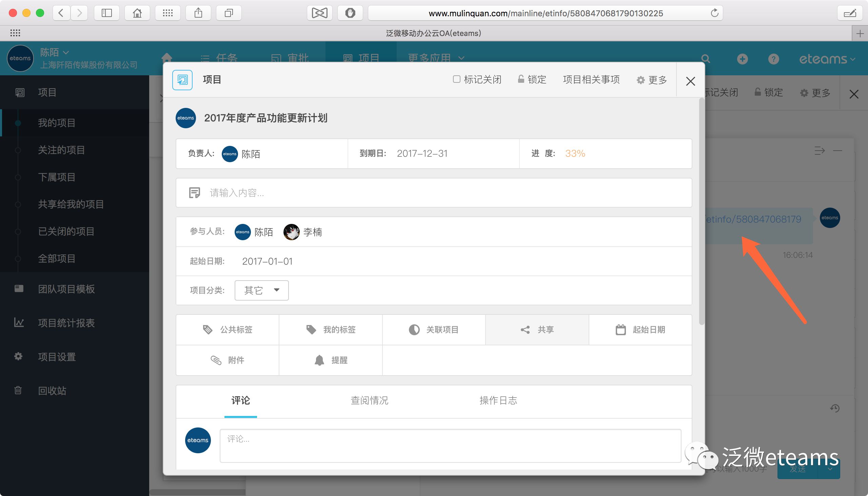Open 回收站 trash in sidebar
The height and width of the screenshot is (496, 868).
tap(52, 390)
